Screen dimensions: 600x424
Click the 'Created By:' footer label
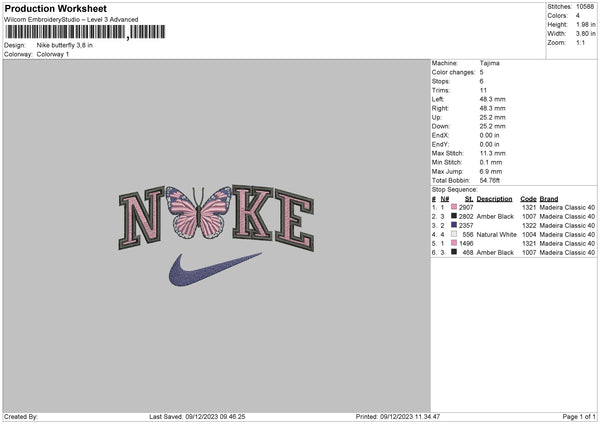[x=21, y=417]
